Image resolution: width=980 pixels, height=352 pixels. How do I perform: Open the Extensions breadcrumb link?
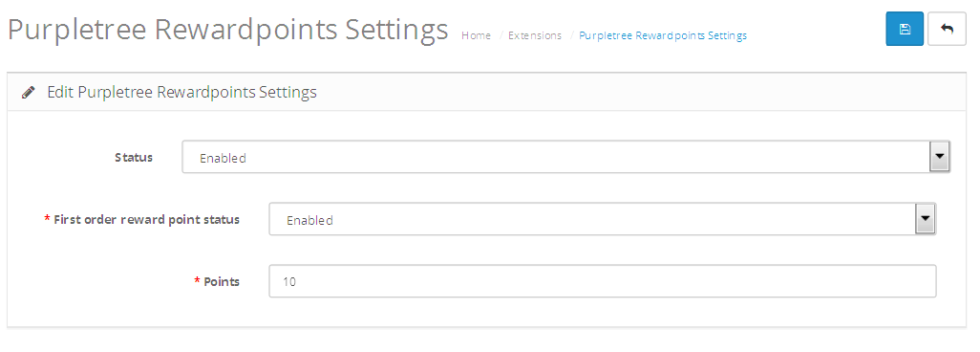coord(535,35)
